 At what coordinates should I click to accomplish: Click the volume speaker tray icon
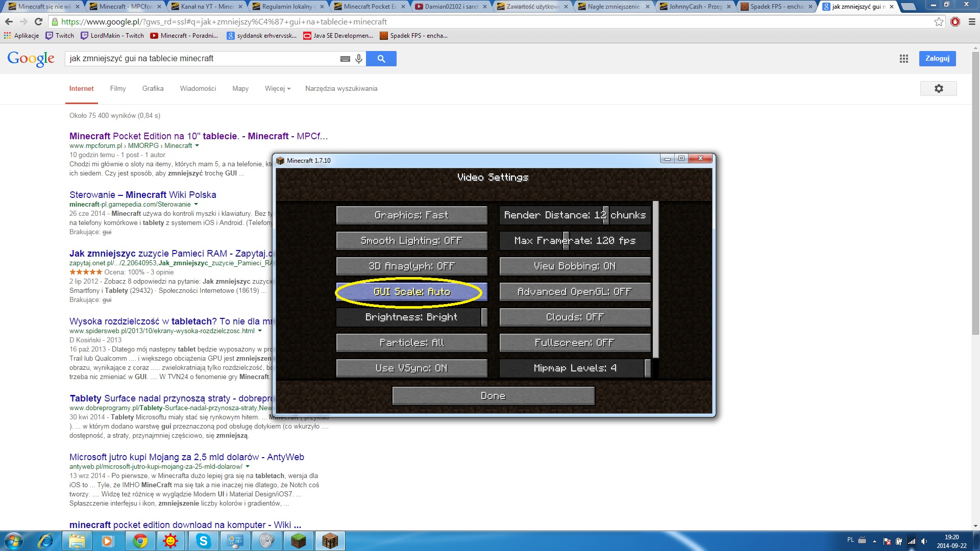[924, 541]
